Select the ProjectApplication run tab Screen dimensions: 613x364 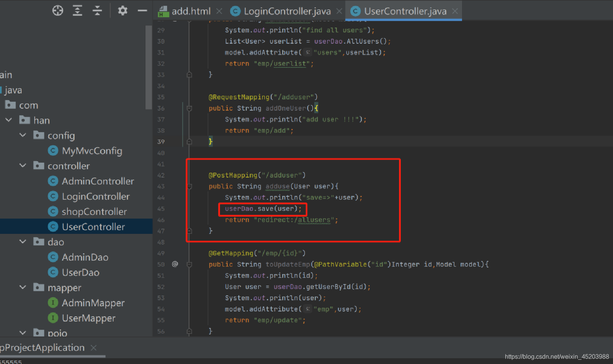click(42, 348)
